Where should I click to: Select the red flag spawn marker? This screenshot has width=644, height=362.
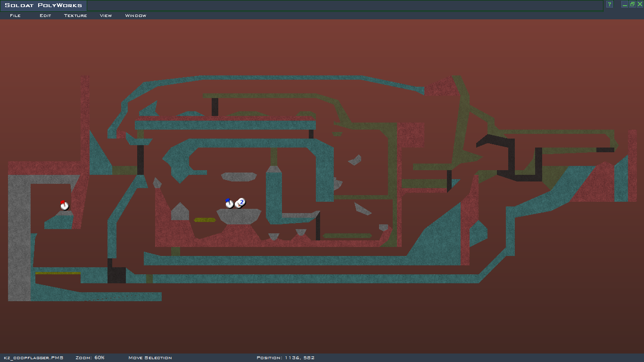[x=64, y=206]
